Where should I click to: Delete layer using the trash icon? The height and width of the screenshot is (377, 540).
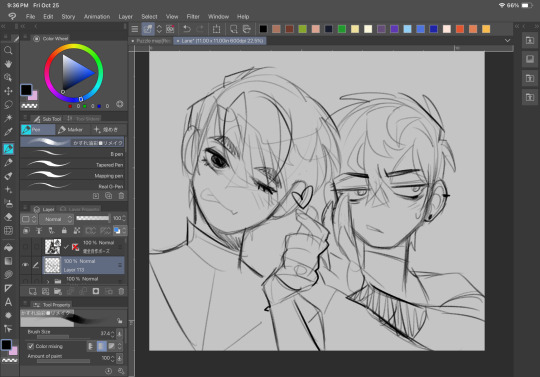[x=121, y=291]
